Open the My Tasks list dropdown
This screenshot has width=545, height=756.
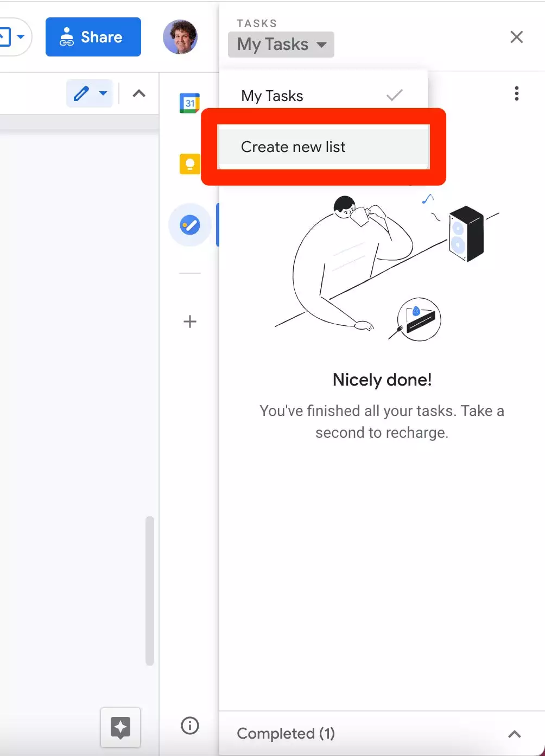[x=281, y=45]
